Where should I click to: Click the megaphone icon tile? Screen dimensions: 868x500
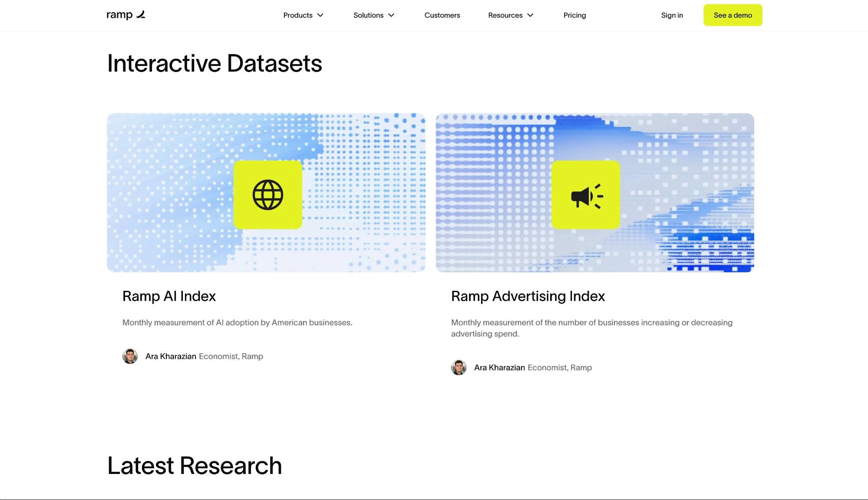586,195
